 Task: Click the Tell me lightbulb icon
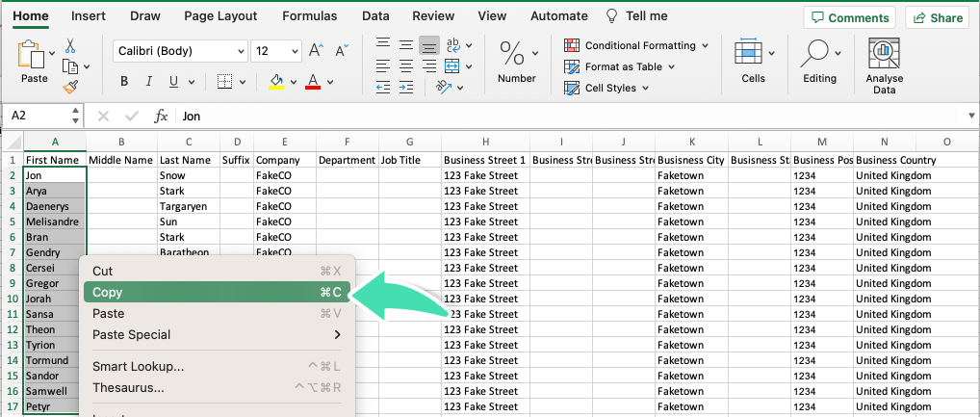(x=612, y=16)
